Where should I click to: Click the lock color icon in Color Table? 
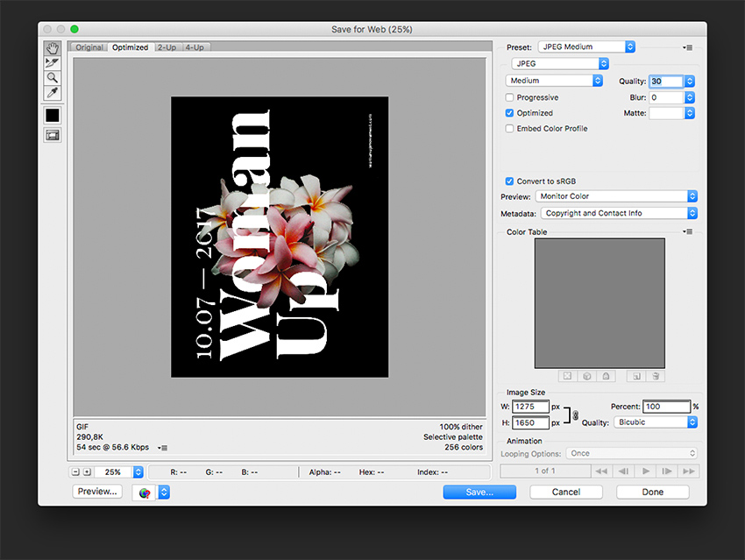(x=606, y=376)
